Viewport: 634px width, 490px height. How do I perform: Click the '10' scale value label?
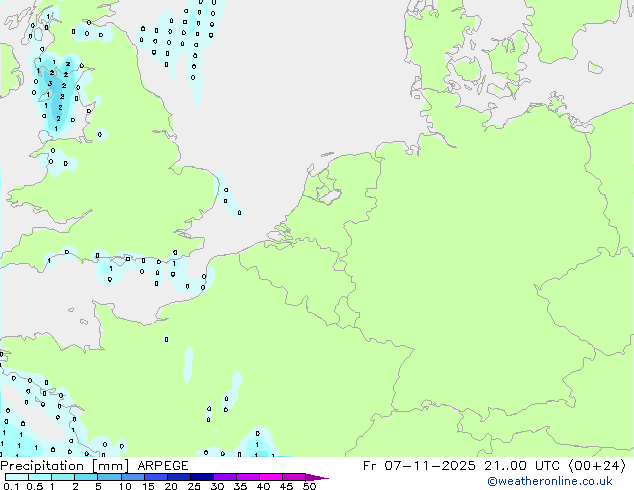(x=125, y=486)
